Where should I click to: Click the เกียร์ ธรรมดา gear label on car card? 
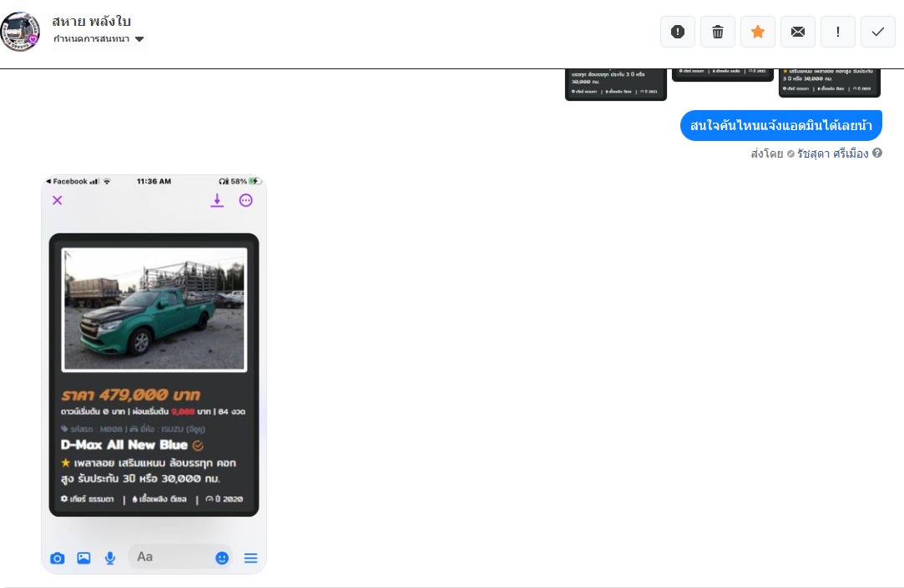tap(88, 500)
